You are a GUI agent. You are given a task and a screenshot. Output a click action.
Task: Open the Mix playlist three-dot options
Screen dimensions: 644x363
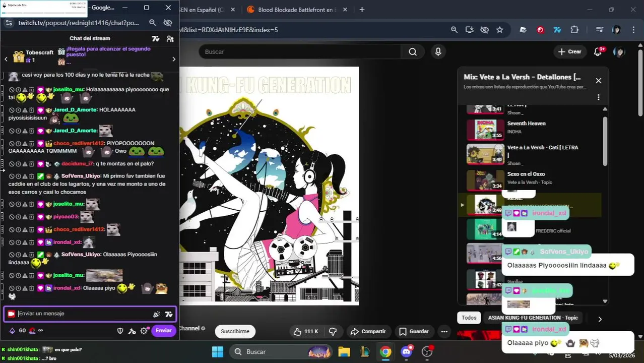click(598, 97)
